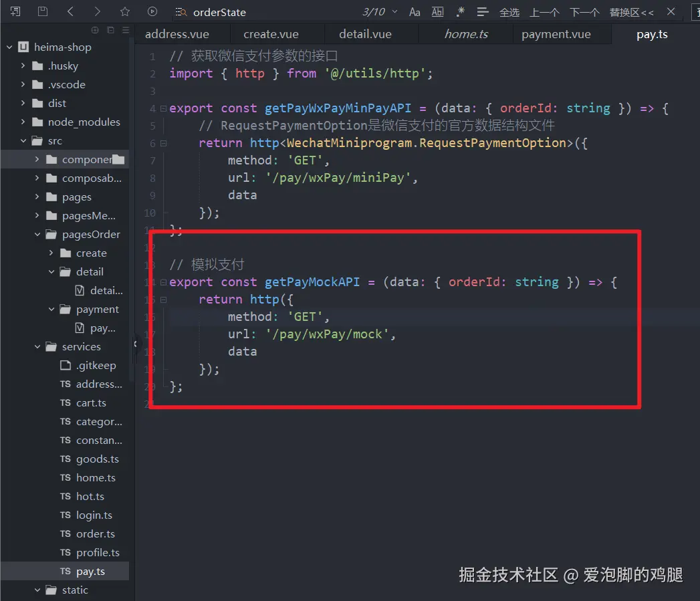Expand the components folder

pyautogui.click(x=37, y=159)
